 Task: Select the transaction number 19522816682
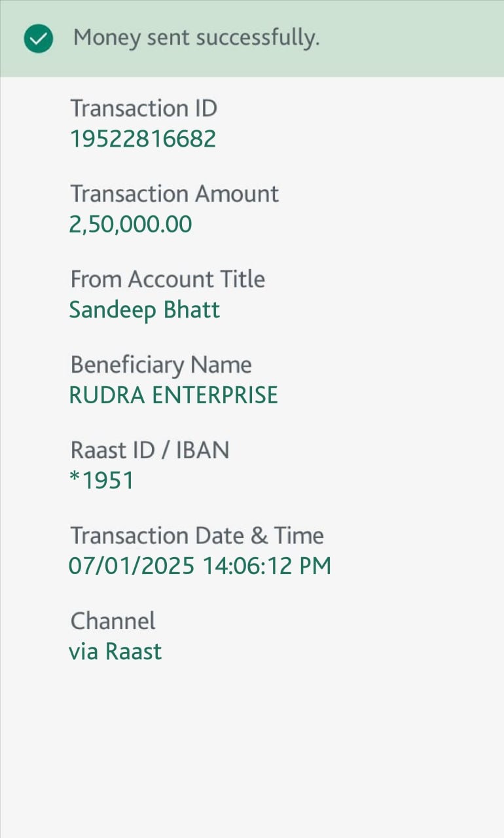[x=143, y=139]
